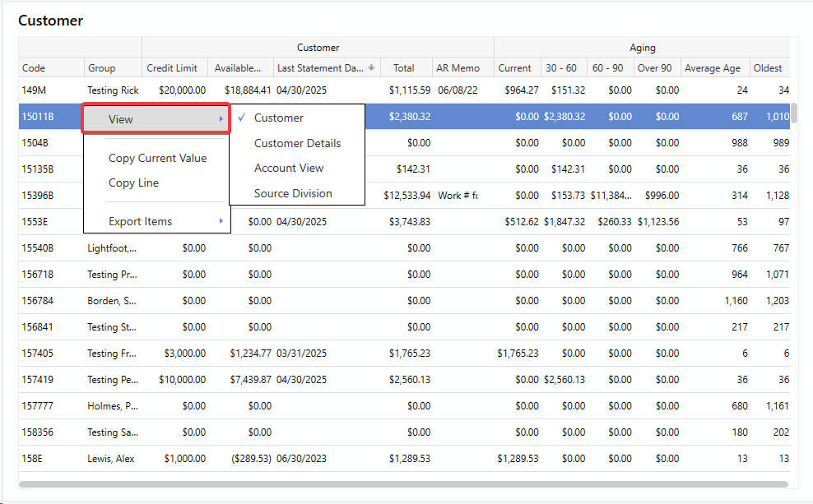Pick the Source Division view option
This screenshot has height=504, width=813.
point(293,193)
